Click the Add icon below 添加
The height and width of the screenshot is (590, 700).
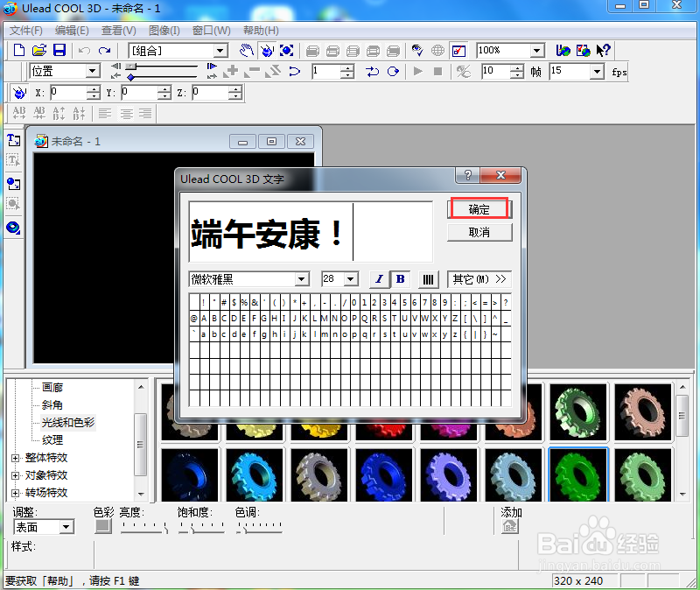click(510, 527)
